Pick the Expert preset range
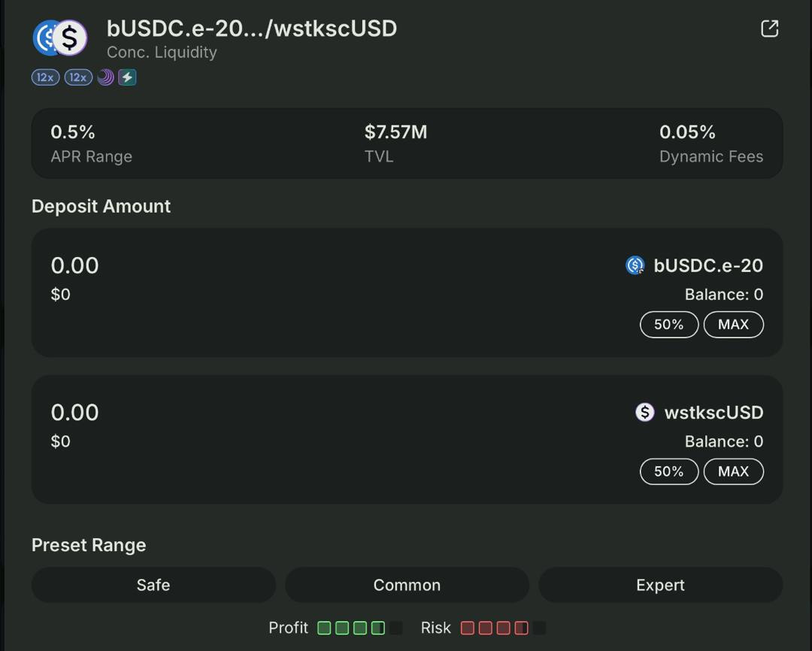Screen dimensions: 812x651 click(x=660, y=585)
